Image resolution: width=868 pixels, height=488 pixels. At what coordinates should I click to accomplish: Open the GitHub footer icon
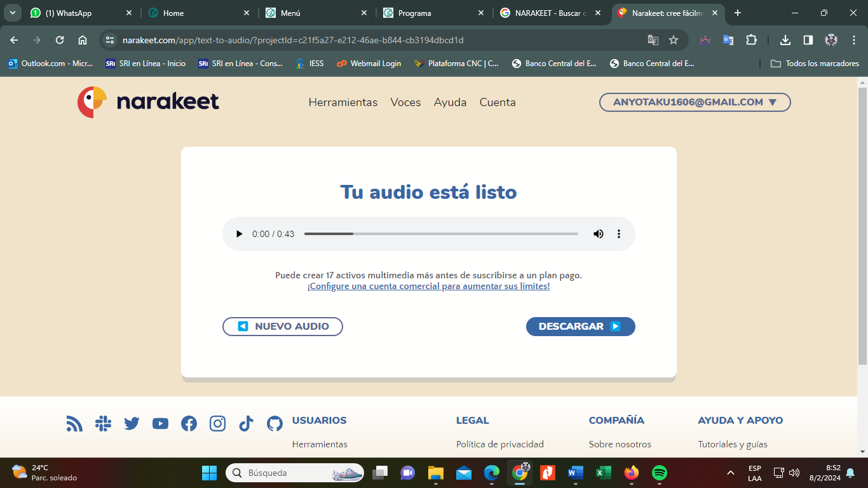pyautogui.click(x=275, y=424)
